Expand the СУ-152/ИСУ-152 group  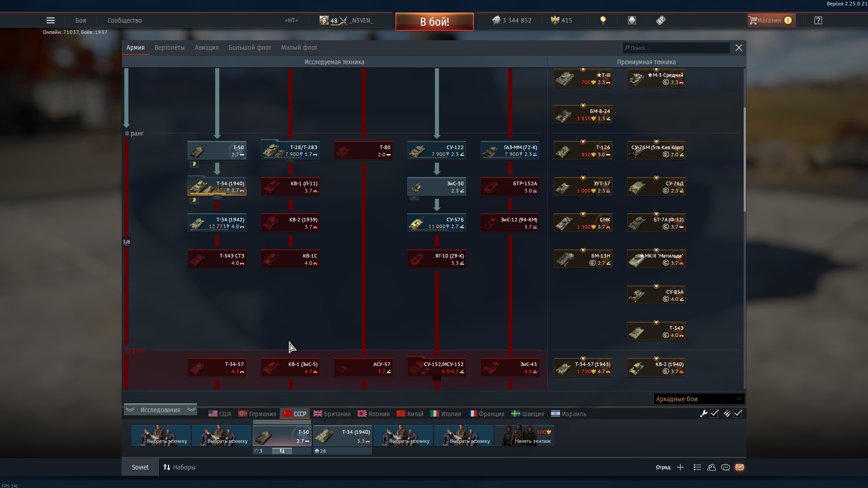click(437, 378)
